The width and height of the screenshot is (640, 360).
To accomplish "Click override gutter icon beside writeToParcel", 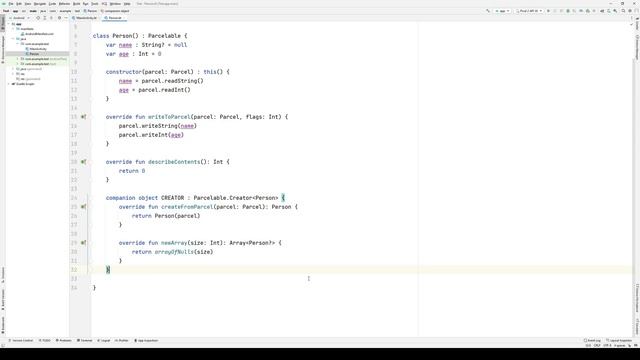I will point(83,117).
